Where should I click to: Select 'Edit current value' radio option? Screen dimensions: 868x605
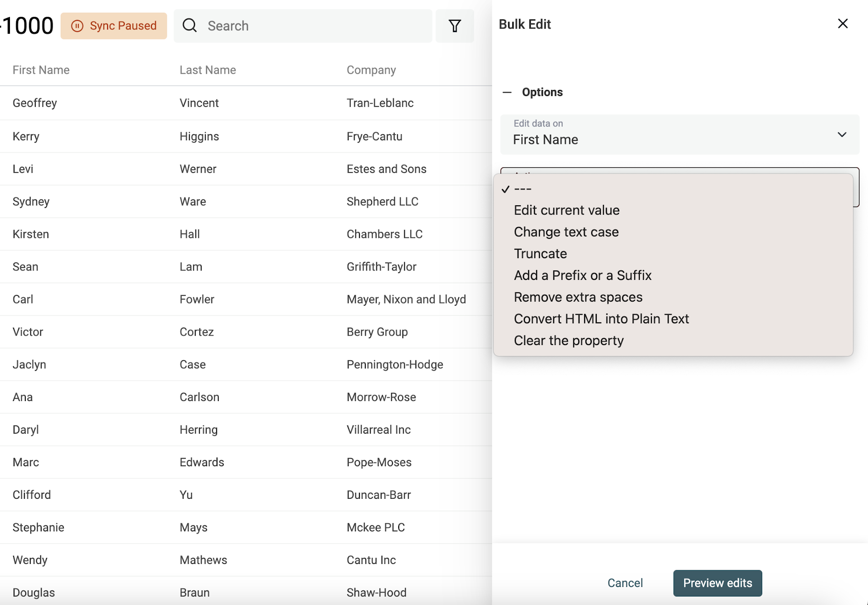coord(566,210)
